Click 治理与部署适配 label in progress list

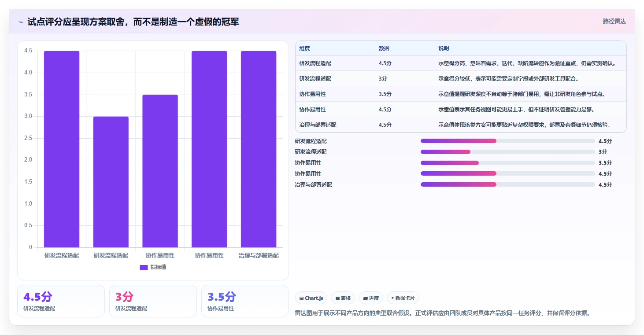pos(313,185)
